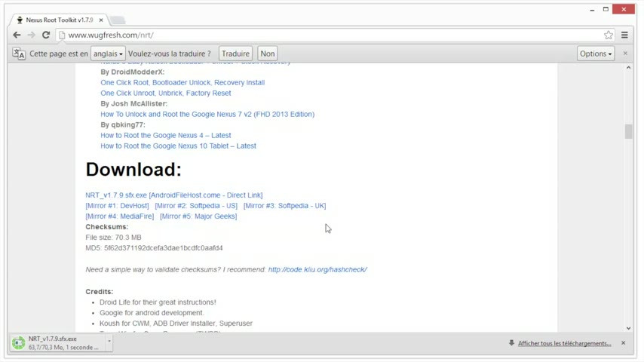Close the translation bar
Screen dimensions: 644x362
pyautogui.click(x=625, y=54)
